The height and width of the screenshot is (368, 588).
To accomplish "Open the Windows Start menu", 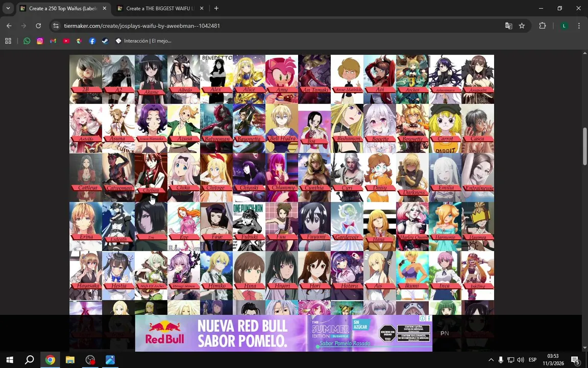I will (x=10, y=360).
